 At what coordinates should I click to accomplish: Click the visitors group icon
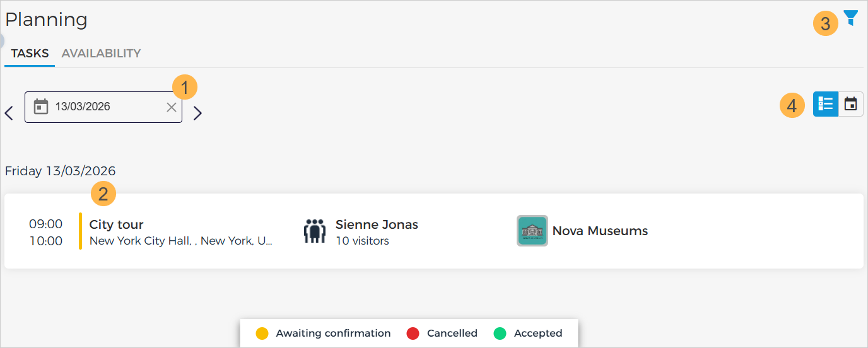click(314, 231)
